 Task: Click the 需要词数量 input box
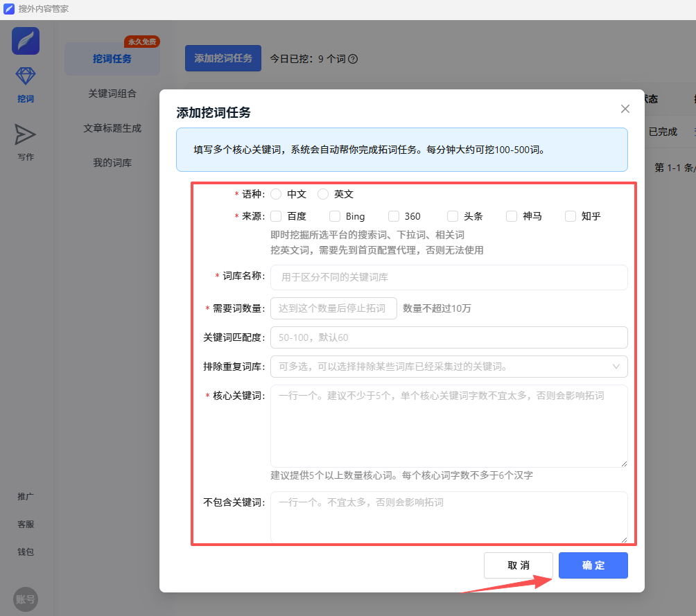(x=333, y=308)
